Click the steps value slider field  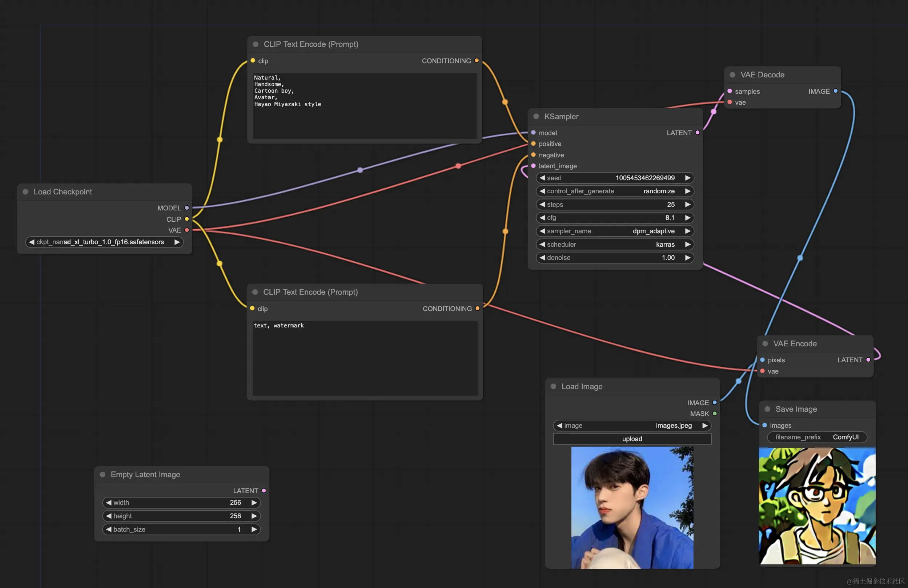point(615,204)
